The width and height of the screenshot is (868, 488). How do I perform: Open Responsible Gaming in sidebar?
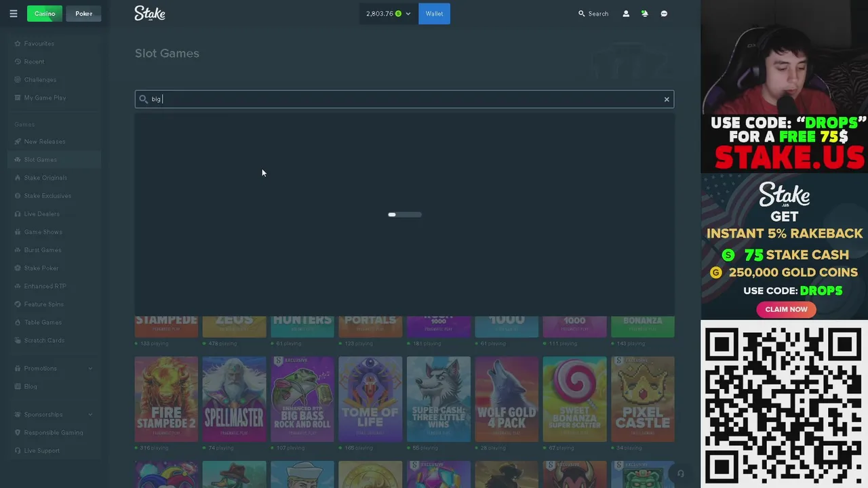[54, 432]
